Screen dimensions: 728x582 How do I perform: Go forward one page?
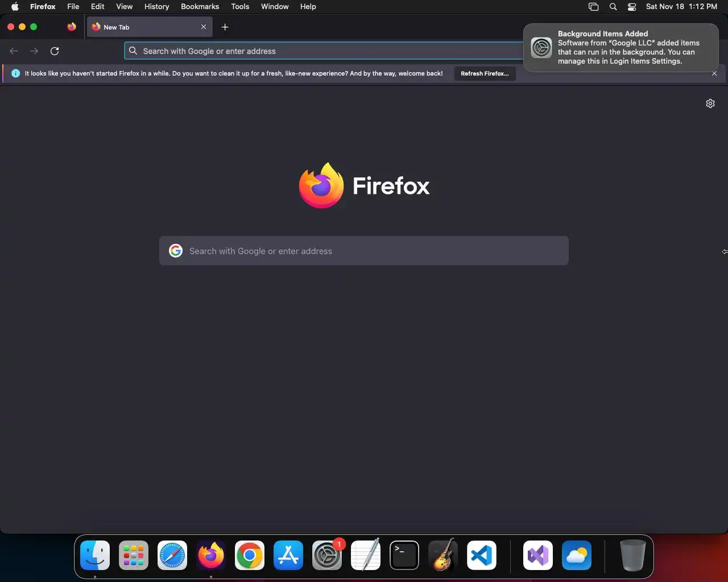[34, 51]
